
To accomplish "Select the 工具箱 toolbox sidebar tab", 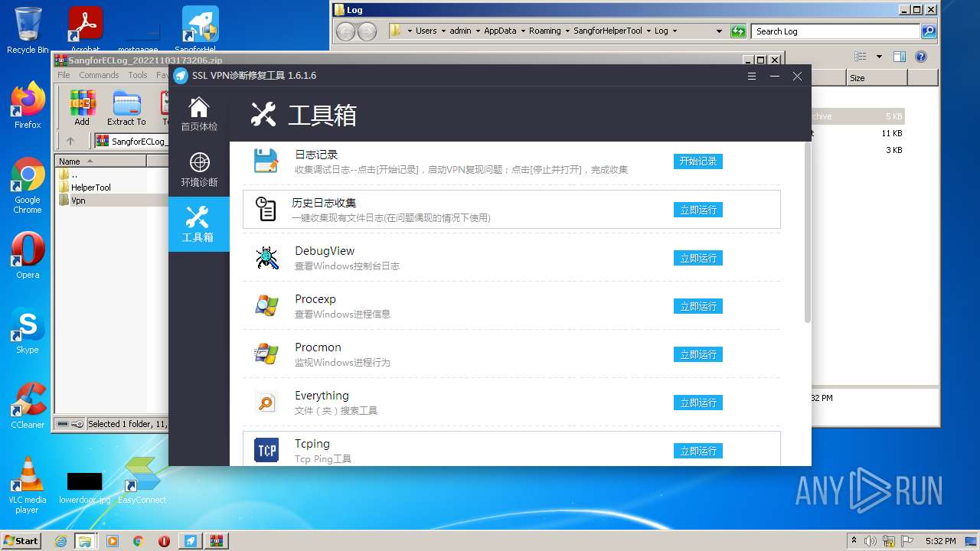I will pos(199,224).
